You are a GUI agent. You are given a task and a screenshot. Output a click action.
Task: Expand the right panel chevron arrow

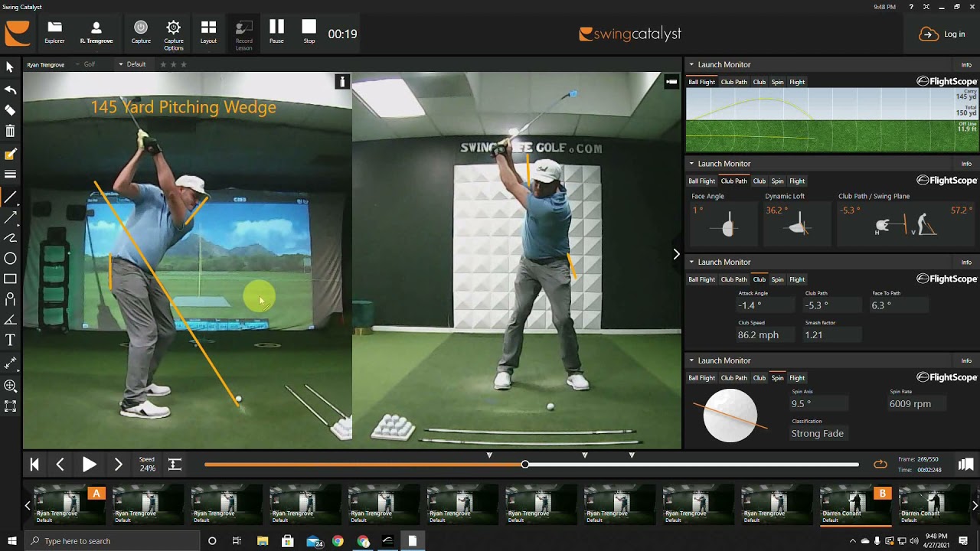point(676,254)
